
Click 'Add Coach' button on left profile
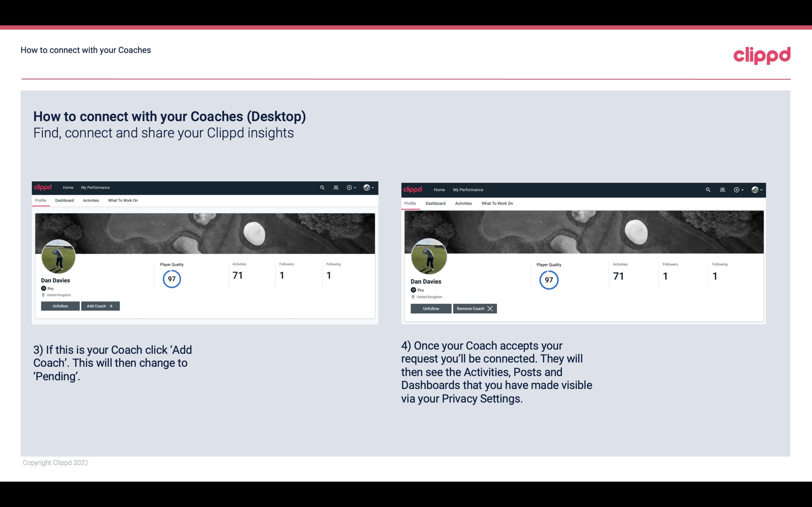pos(100,306)
